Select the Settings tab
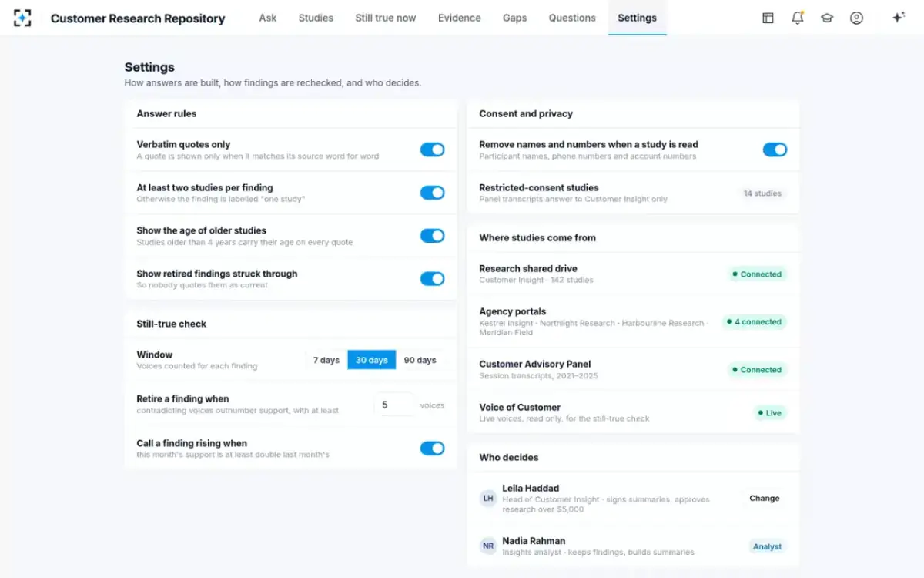 [637, 18]
